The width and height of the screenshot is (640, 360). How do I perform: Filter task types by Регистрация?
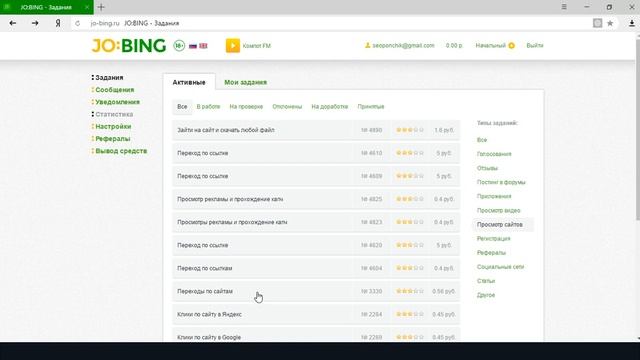pyautogui.click(x=493, y=239)
